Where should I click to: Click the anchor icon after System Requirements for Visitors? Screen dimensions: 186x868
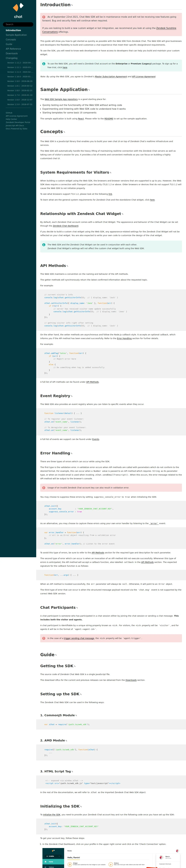pyautogui.click(x=110, y=173)
